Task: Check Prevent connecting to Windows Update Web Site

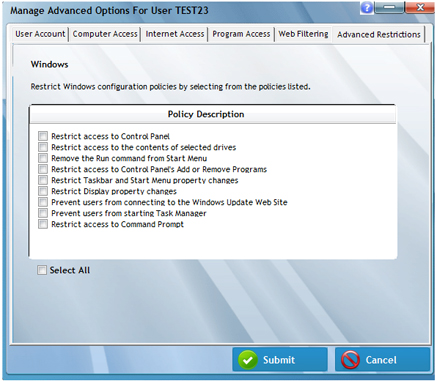Action: point(43,202)
